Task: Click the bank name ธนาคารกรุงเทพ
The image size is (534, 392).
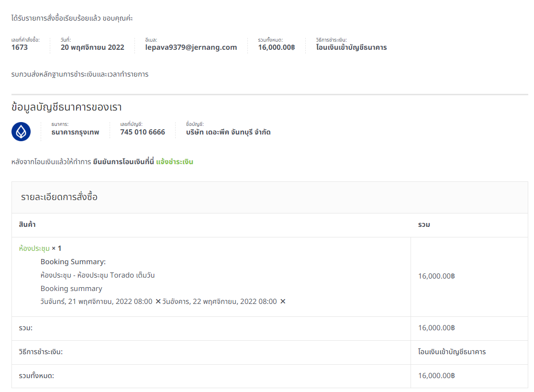Action: (75, 132)
